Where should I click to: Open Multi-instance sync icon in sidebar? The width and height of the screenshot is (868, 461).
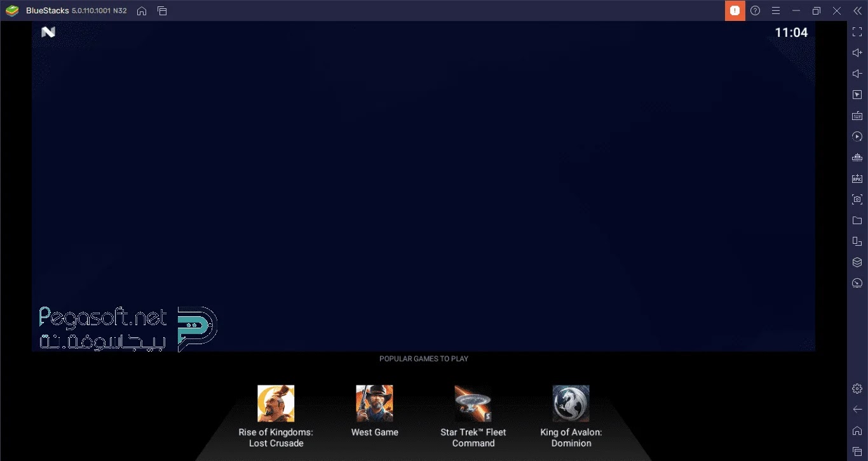(x=857, y=157)
